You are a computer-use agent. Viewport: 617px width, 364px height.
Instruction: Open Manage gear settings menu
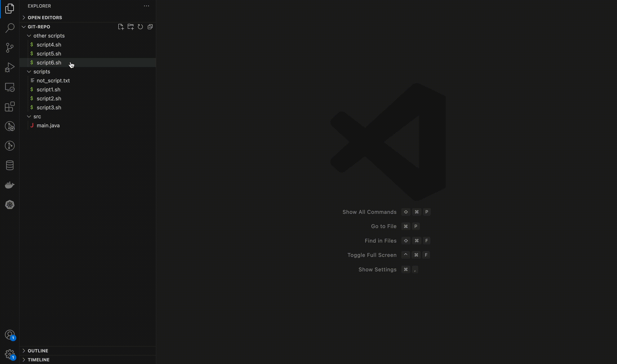click(10, 354)
